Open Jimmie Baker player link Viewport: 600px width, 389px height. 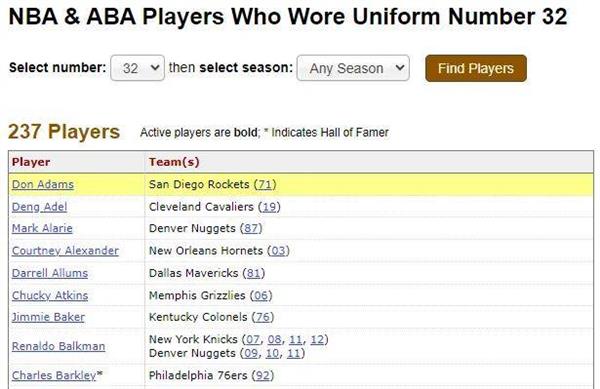click(48, 317)
